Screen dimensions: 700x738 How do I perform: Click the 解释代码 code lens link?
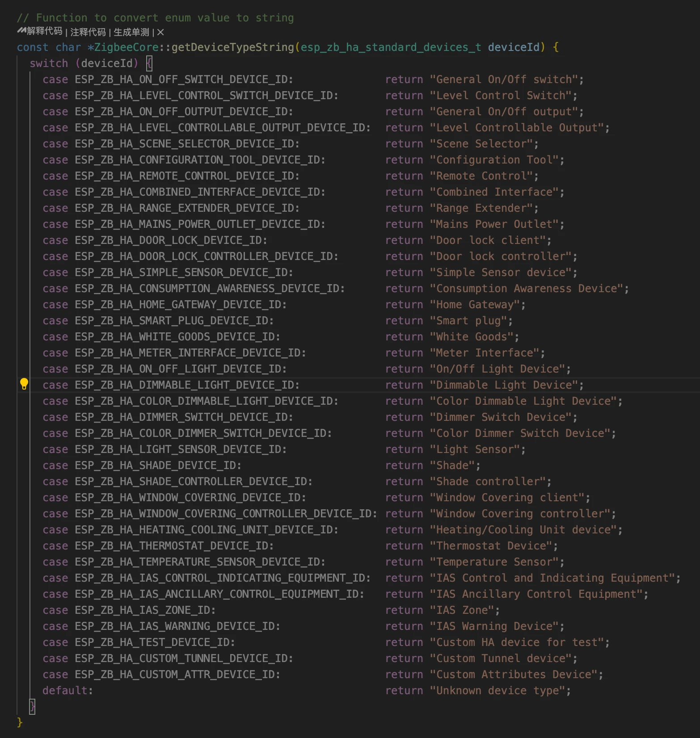click(x=44, y=31)
